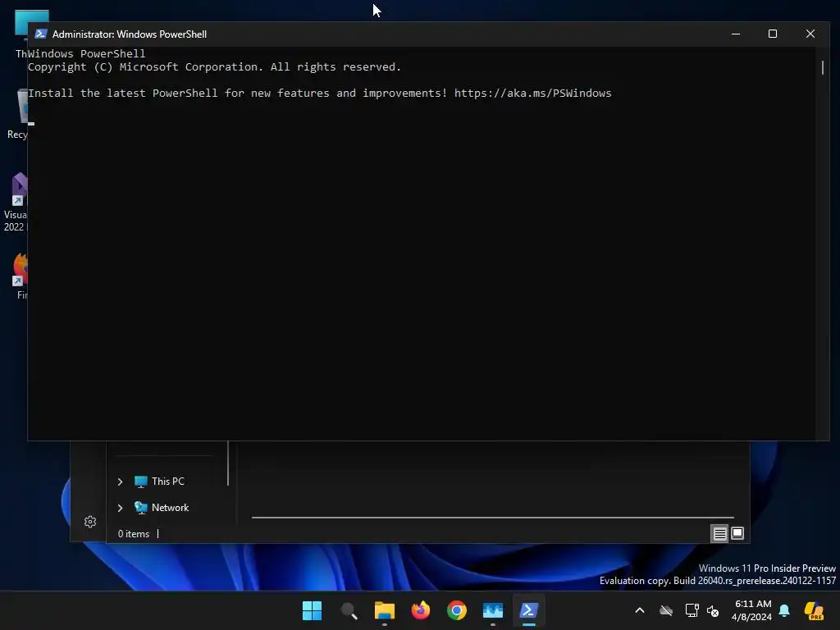Image resolution: width=840 pixels, height=630 pixels.
Task: Select the Recycle Bin desktop icon
Action: coord(17,113)
